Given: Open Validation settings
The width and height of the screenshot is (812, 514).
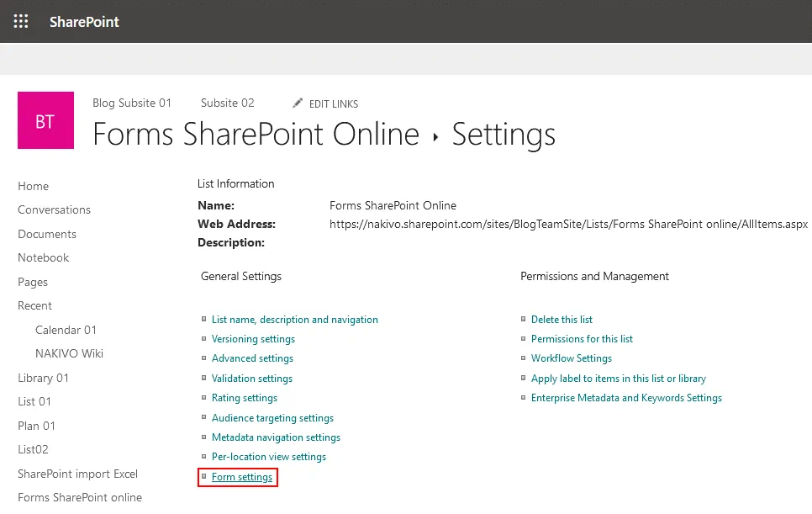Looking at the screenshot, I should [252, 379].
